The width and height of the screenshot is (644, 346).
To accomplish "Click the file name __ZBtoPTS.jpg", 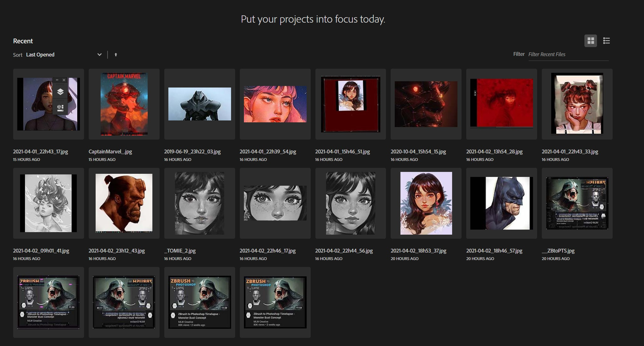I will click(558, 251).
